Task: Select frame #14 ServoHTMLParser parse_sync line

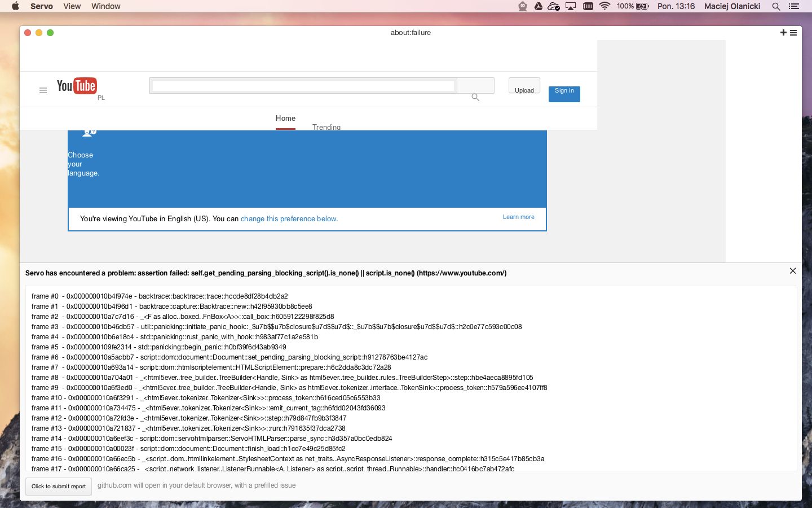Action: coord(212,439)
